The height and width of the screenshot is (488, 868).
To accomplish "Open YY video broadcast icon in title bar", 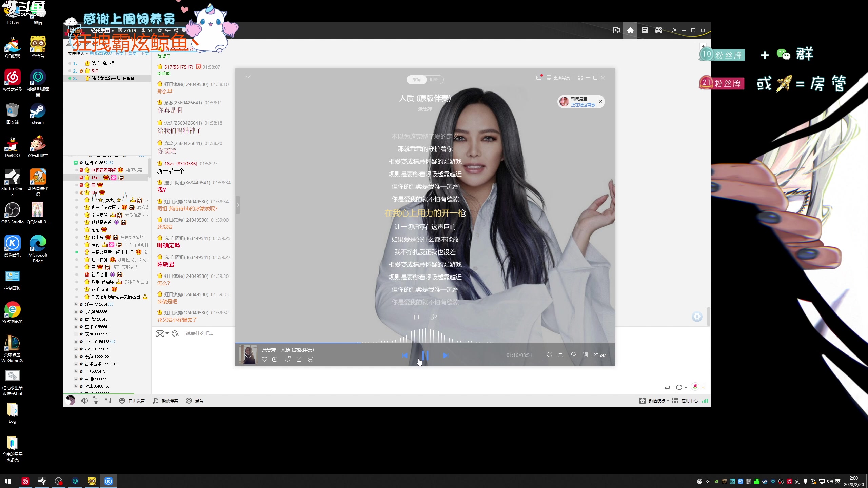I will [x=616, y=30].
